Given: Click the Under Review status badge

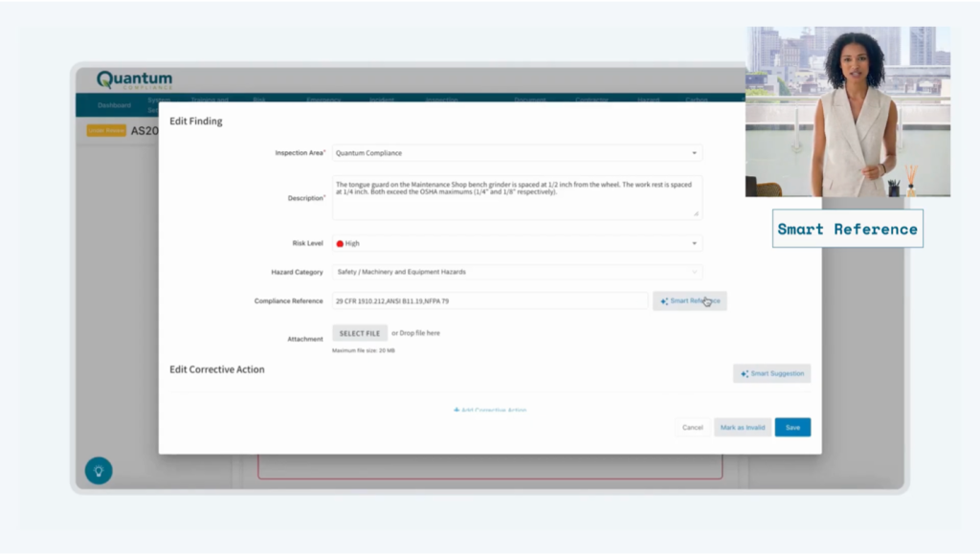Looking at the screenshot, I should [106, 130].
